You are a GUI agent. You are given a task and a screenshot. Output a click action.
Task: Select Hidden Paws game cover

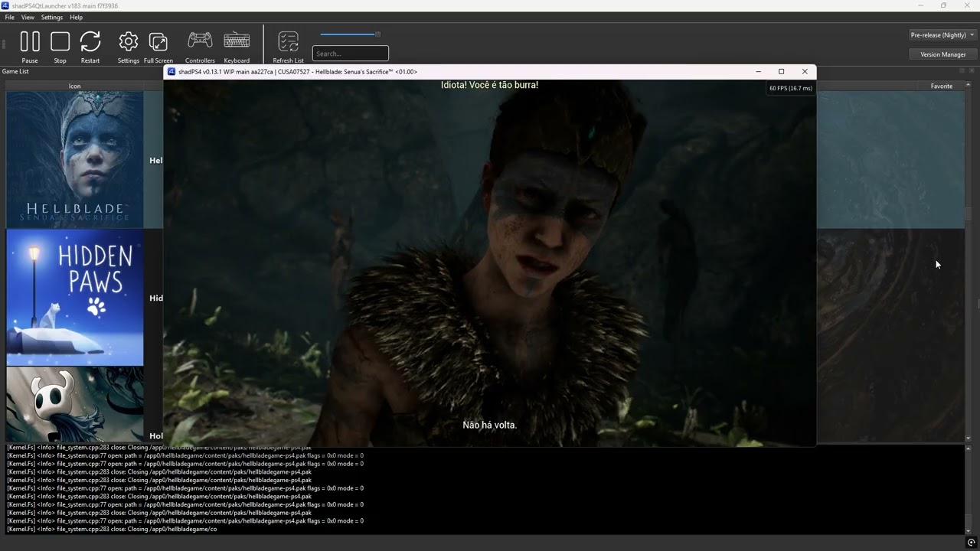click(75, 298)
